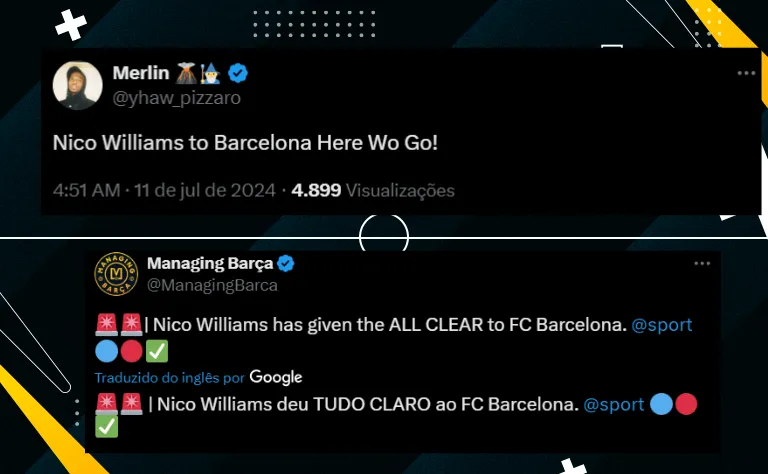
Task: Click the first red siren emoji
Action: tap(106, 325)
